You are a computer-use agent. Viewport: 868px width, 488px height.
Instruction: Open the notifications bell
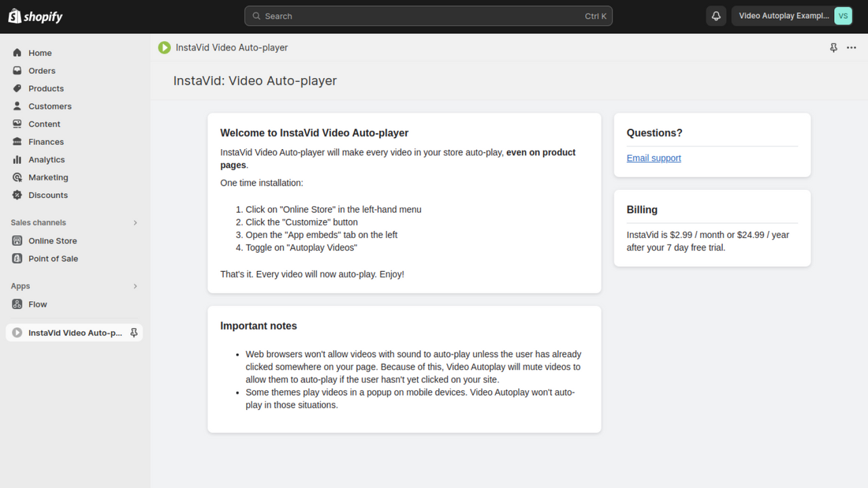click(x=715, y=16)
